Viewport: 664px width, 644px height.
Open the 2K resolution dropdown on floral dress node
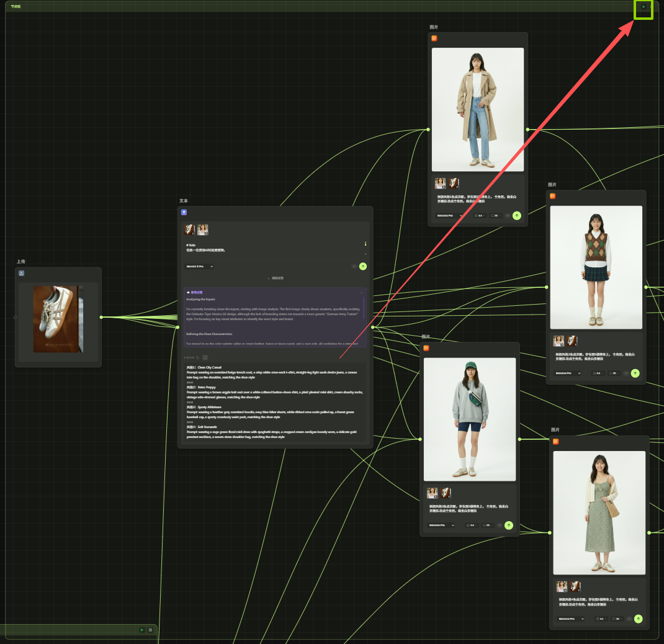[x=616, y=619]
